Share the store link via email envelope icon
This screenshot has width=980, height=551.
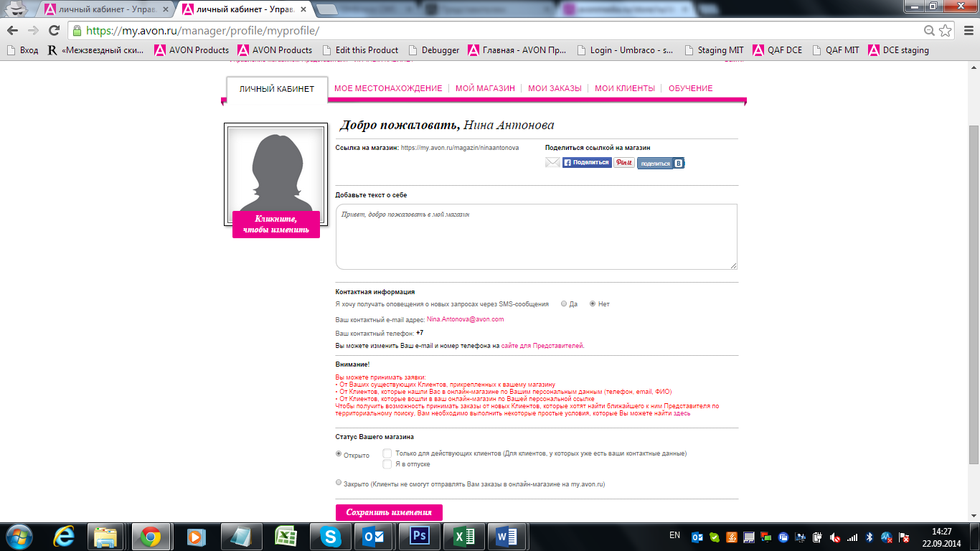pyautogui.click(x=552, y=163)
